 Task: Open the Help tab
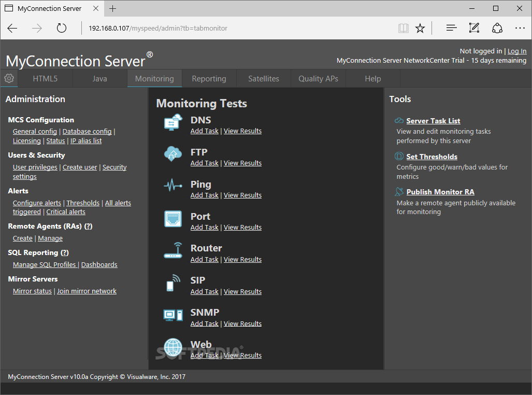click(x=373, y=78)
